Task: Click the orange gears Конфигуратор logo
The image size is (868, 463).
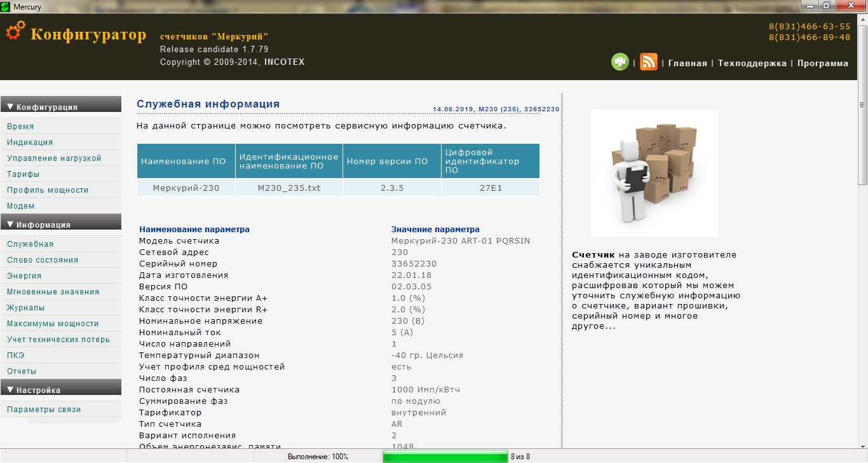Action: 16,32
